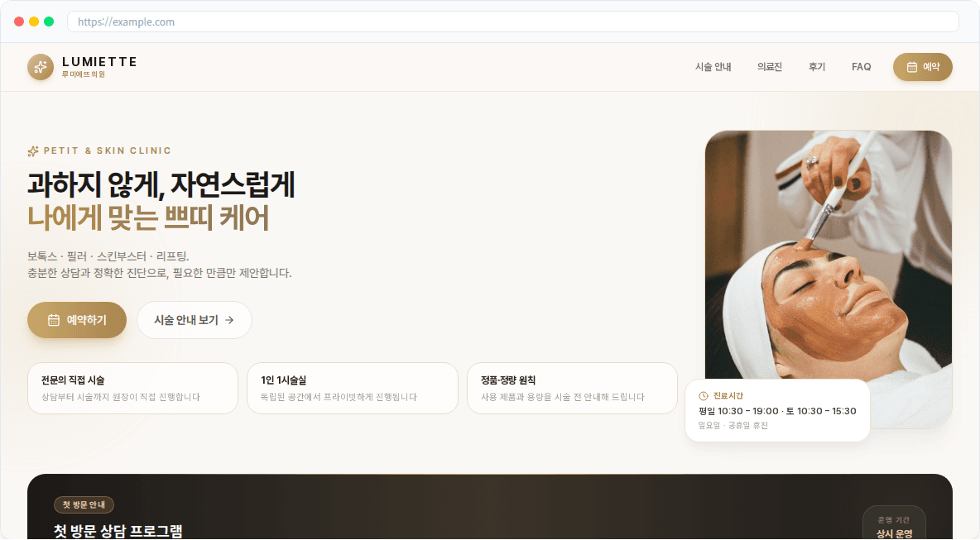Click the clock icon next to 진료시간
Viewport: 980px width, 540px height.
703,396
